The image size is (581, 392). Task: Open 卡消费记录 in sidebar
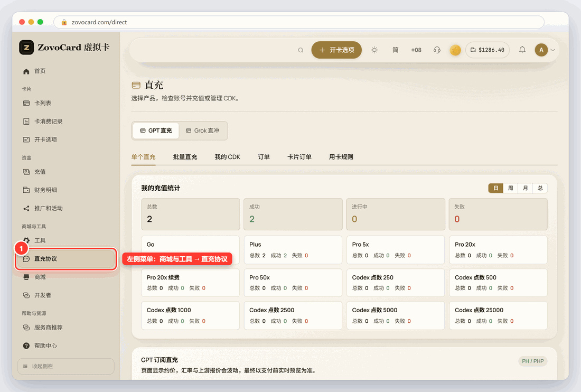click(65, 121)
